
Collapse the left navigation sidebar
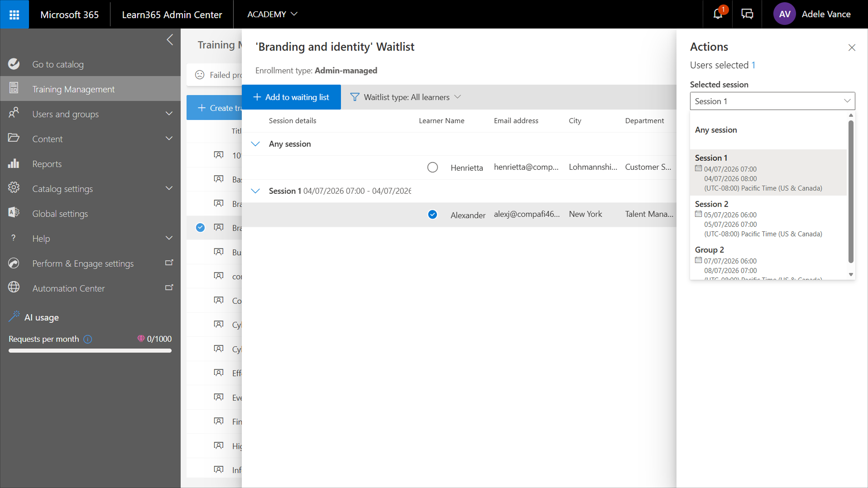pyautogui.click(x=170, y=40)
